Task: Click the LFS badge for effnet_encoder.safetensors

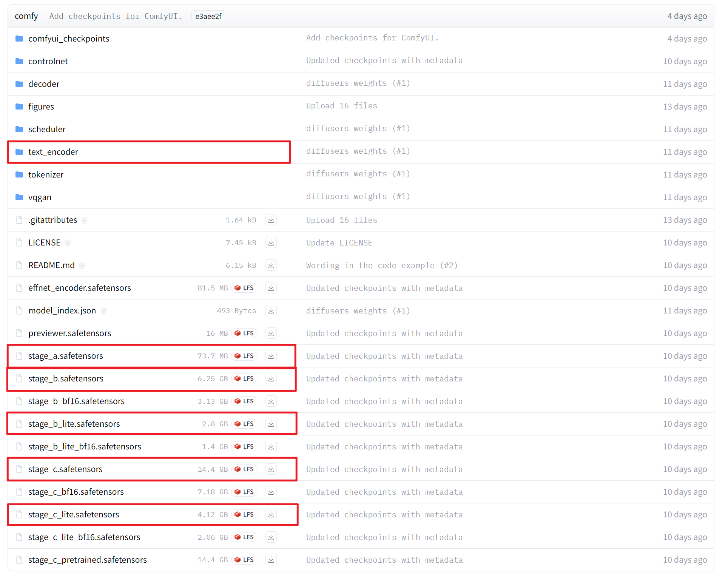Action: 244,288
